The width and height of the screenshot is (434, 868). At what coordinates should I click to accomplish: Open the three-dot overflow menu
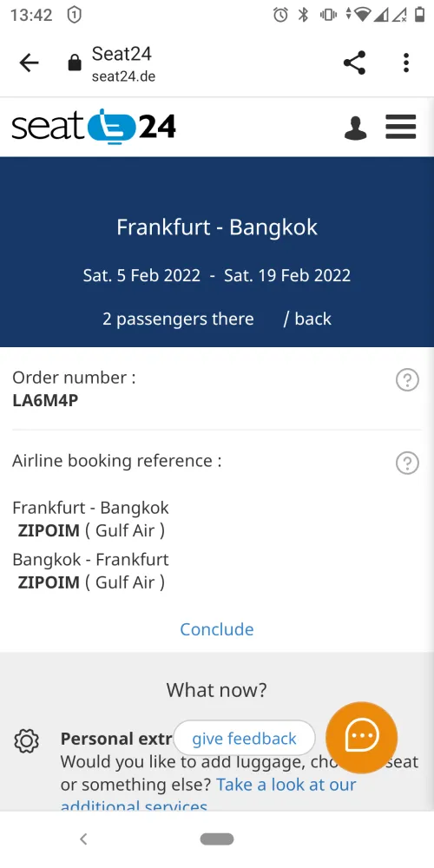(406, 62)
